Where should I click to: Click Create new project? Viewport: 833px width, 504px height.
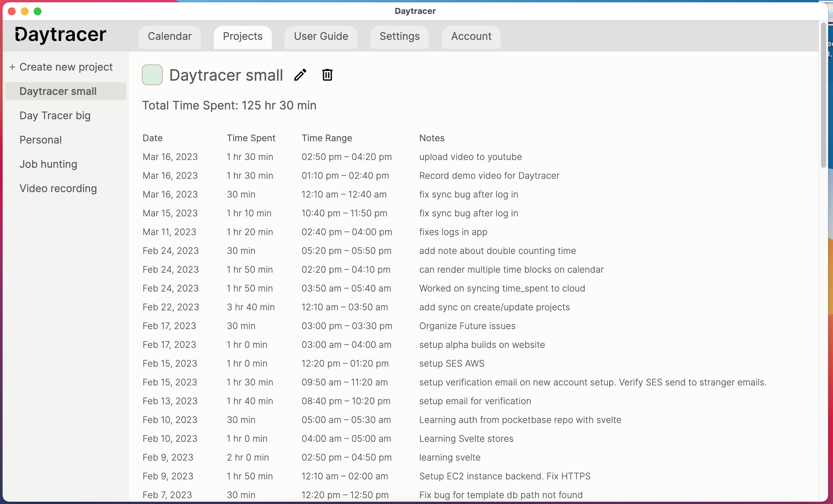click(x=61, y=67)
